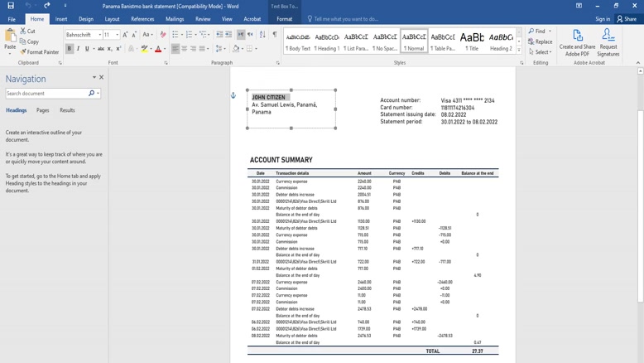Apply the red font color swatch

click(158, 49)
